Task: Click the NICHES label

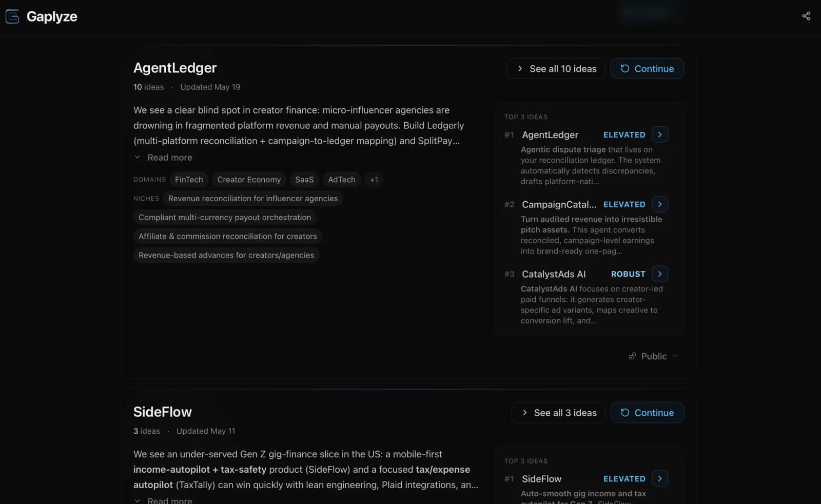Action: 146,199
